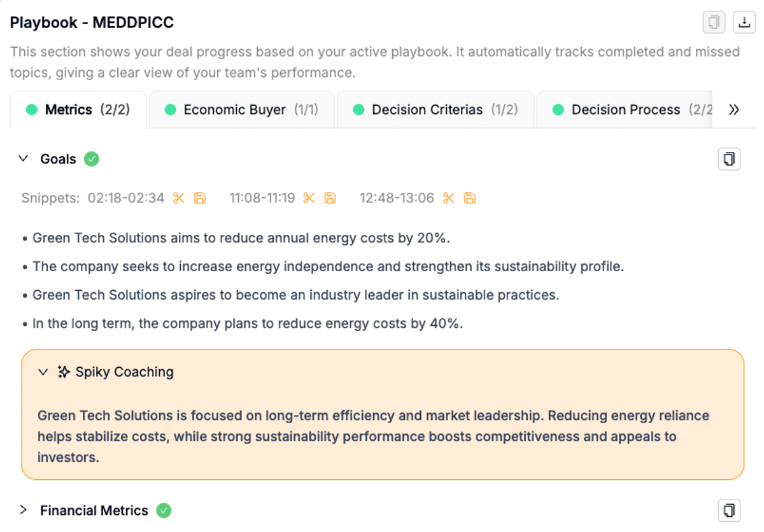Expand the Financial Metrics section
764x532 pixels.
point(24,510)
